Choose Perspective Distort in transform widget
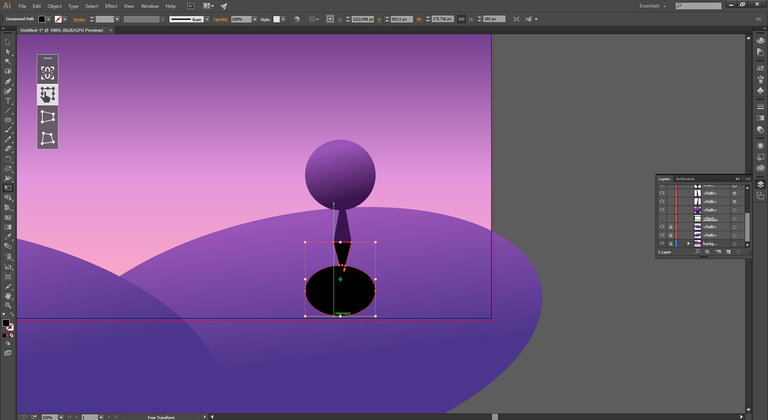This screenshot has width=768, height=420. pos(48,117)
